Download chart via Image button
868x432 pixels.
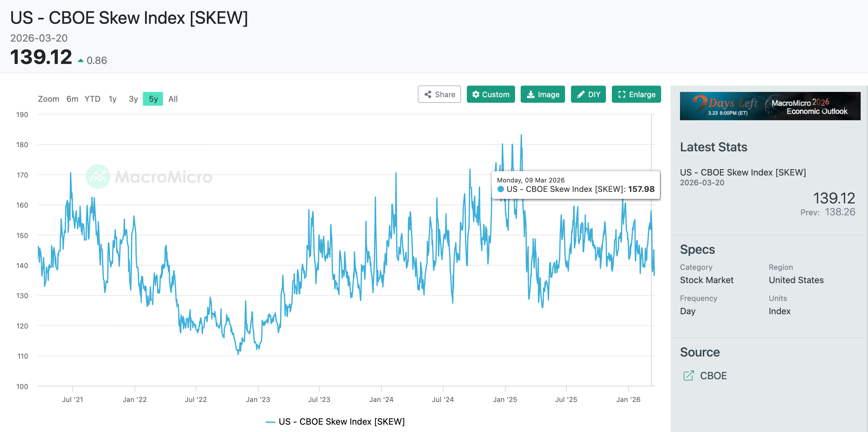point(543,94)
